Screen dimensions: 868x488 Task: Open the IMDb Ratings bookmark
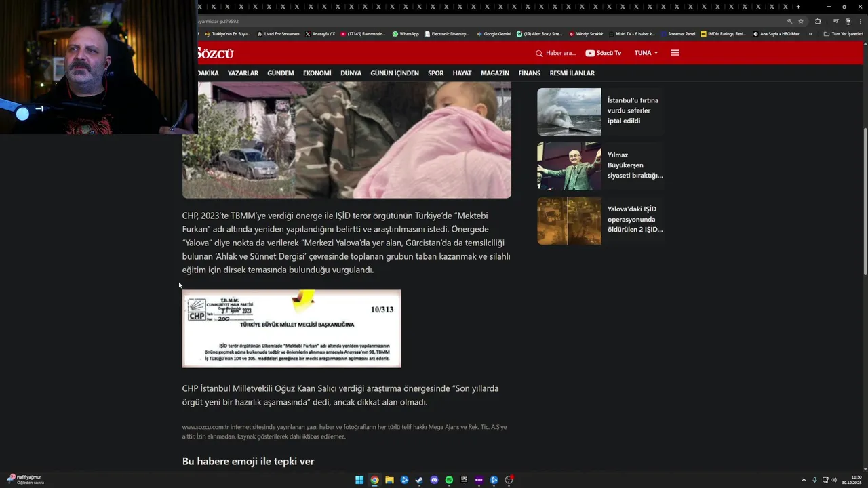coord(724,33)
